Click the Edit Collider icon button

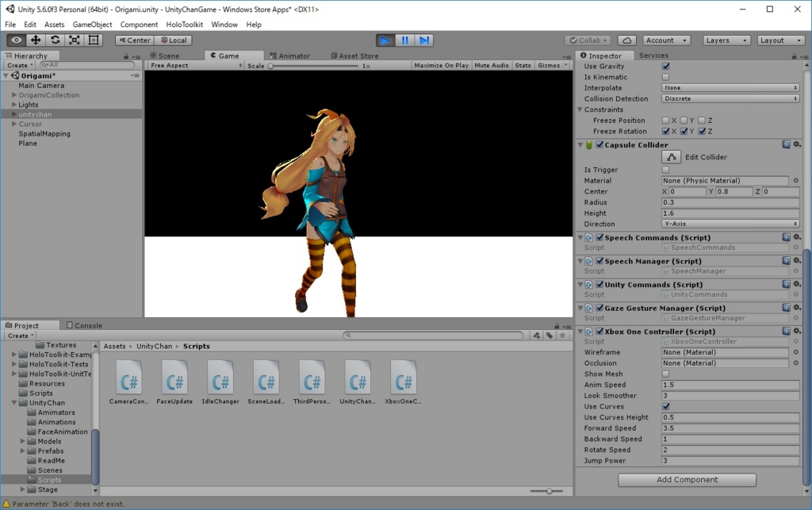point(671,157)
